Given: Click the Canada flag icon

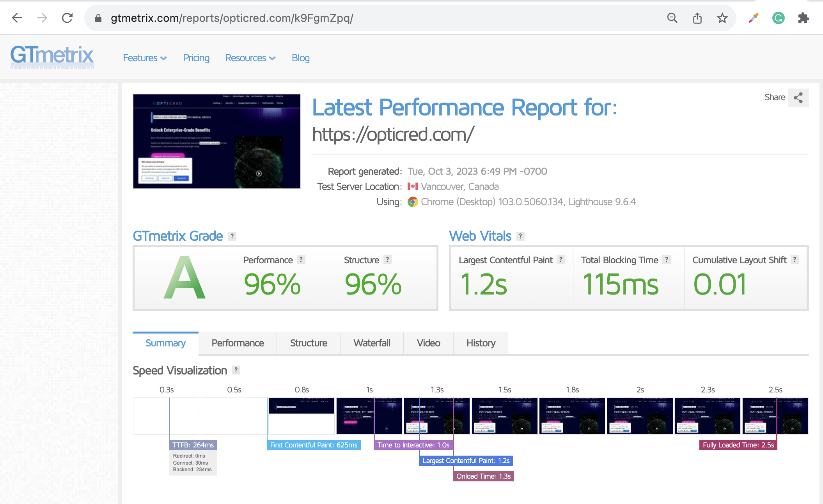Looking at the screenshot, I should [413, 186].
